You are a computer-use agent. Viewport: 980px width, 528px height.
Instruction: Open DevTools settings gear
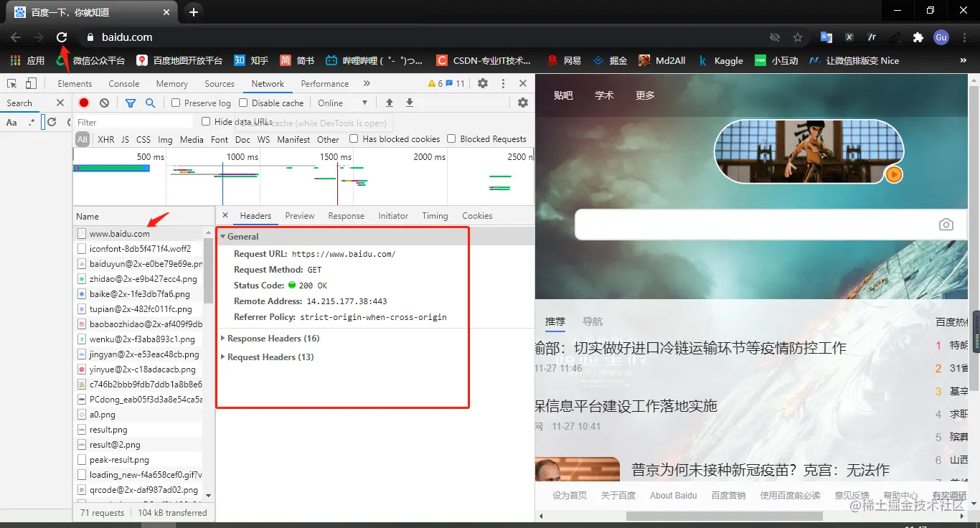(x=483, y=83)
